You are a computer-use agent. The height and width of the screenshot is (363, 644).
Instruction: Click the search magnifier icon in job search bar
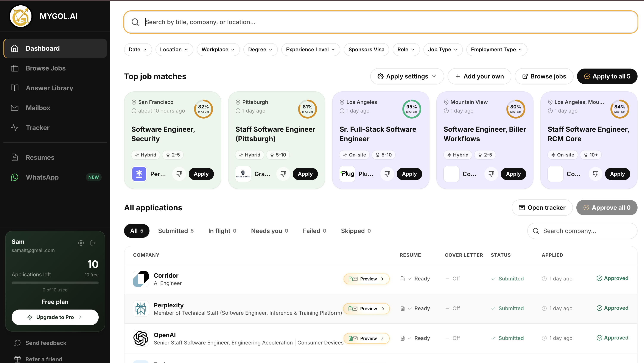(x=135, y=22)
